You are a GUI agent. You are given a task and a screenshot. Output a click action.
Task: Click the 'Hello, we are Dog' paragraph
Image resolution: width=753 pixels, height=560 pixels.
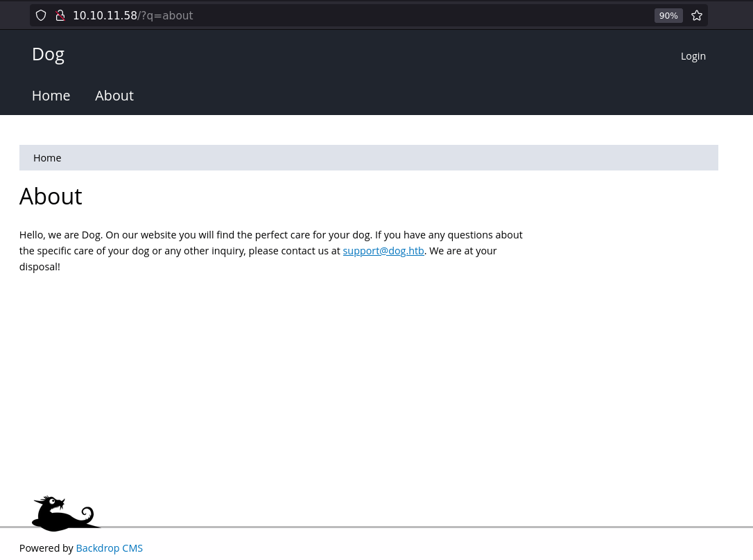pos(271,250)
